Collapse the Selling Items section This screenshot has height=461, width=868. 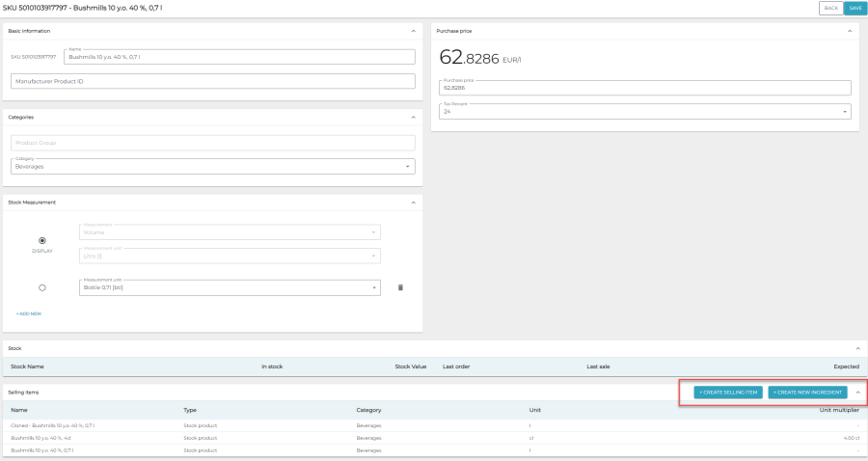[x=857, y=393]
